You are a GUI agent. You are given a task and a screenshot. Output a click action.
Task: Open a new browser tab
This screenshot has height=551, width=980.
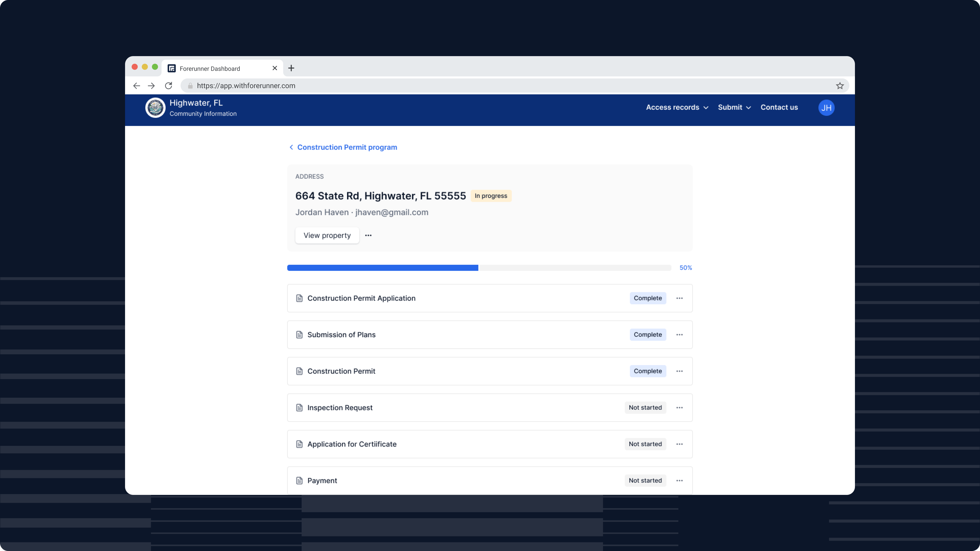coord(291,68)
